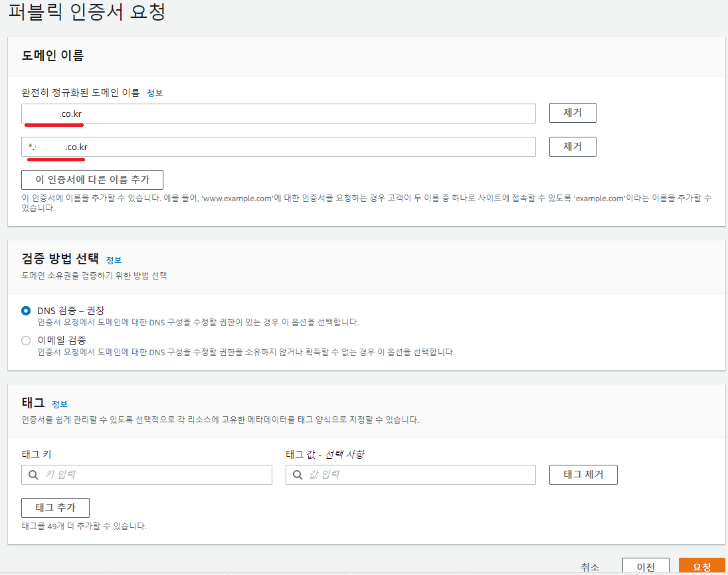Open 정보 link beside 태그 heading
728x575 pixels.
coord(59,404)
